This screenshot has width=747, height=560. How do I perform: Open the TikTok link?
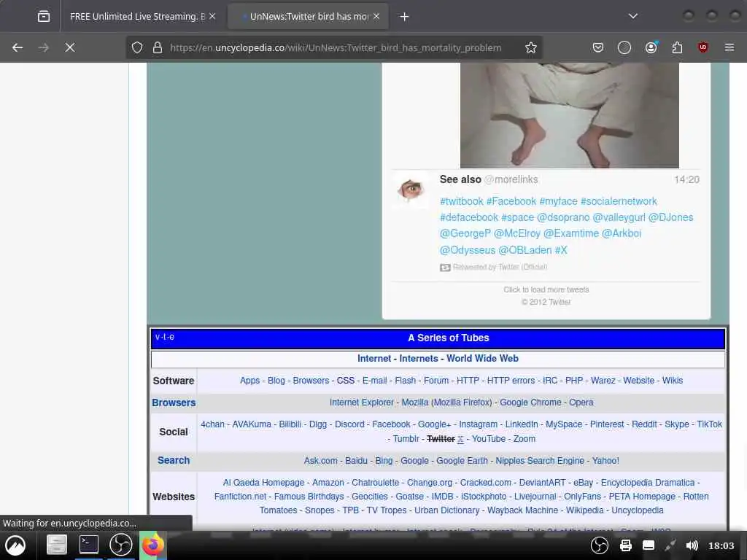[x=709, y=424]
